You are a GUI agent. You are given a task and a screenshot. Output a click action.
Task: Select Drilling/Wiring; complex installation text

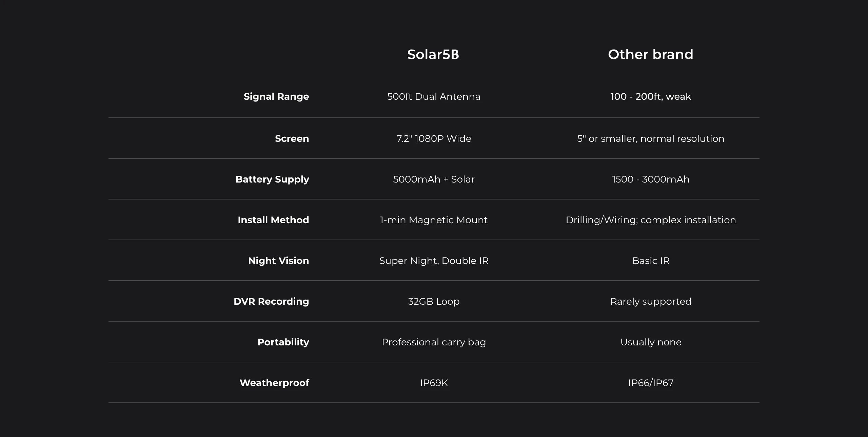[651, 220]
